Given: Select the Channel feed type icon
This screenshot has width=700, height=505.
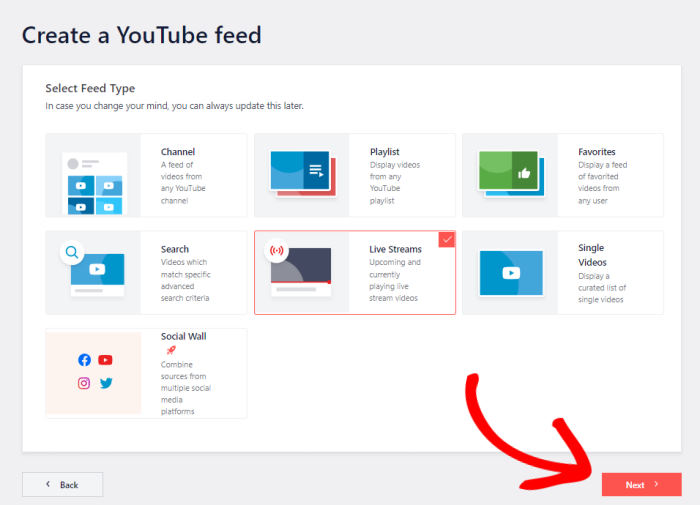Looking at the screenshot, I should click(94, 182).
